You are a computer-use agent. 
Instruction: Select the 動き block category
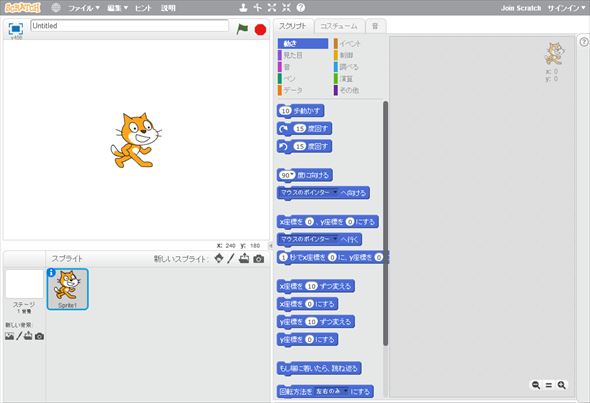(303, 44)
